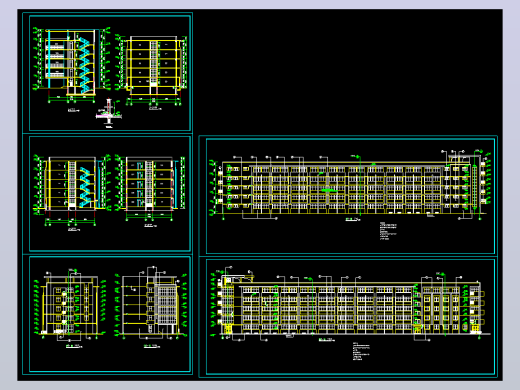Select the middle-left sheet's right-hand section drawing
Image resolution: width=520 pixels, height=390 pixels.
tap(150, 191)
